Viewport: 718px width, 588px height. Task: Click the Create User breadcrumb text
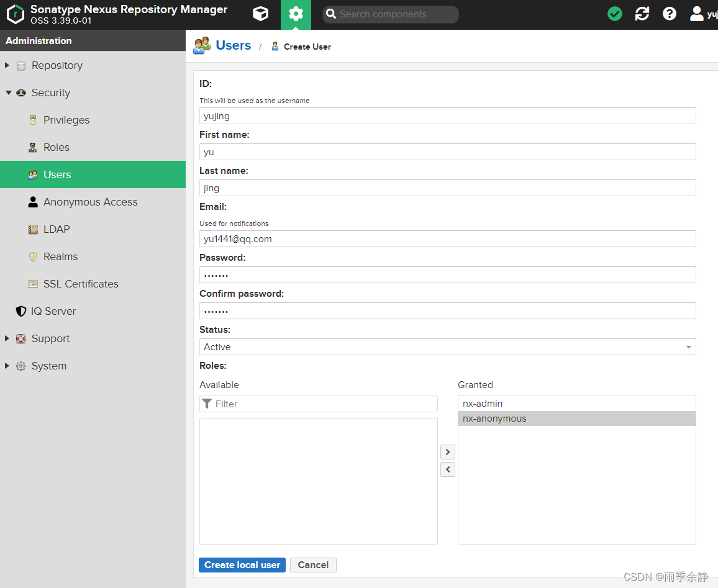[x=307, y=47]
